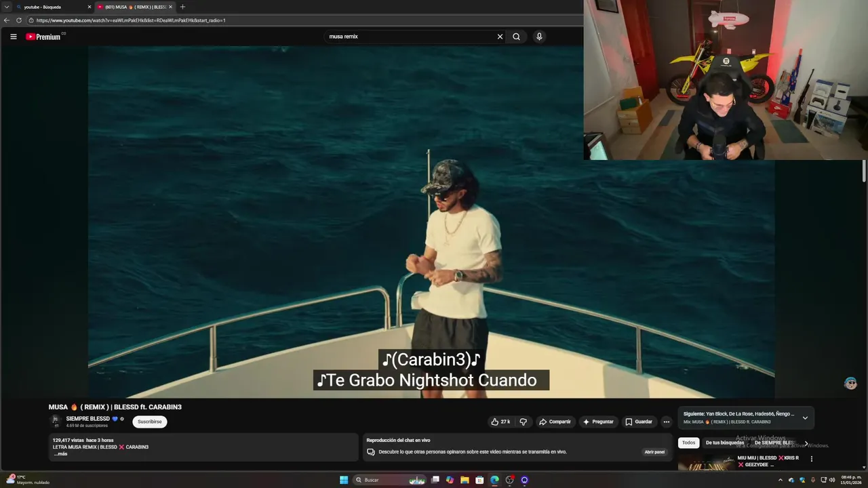Viewport: 868px width, 488px height.
Task: Show more filter chips with right arrow
Action: point(806,443)
